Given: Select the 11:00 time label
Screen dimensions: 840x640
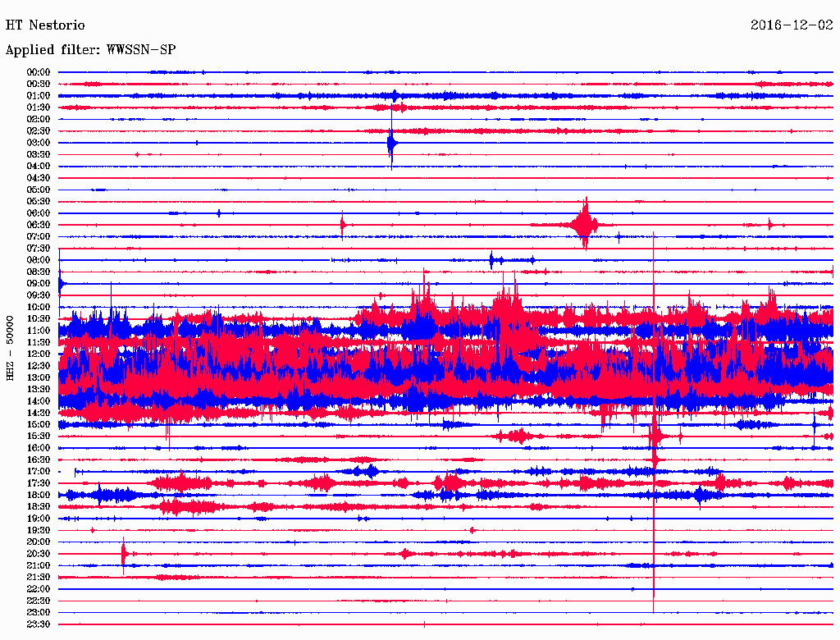Looking at the screenshot, I should pos(39,330).
